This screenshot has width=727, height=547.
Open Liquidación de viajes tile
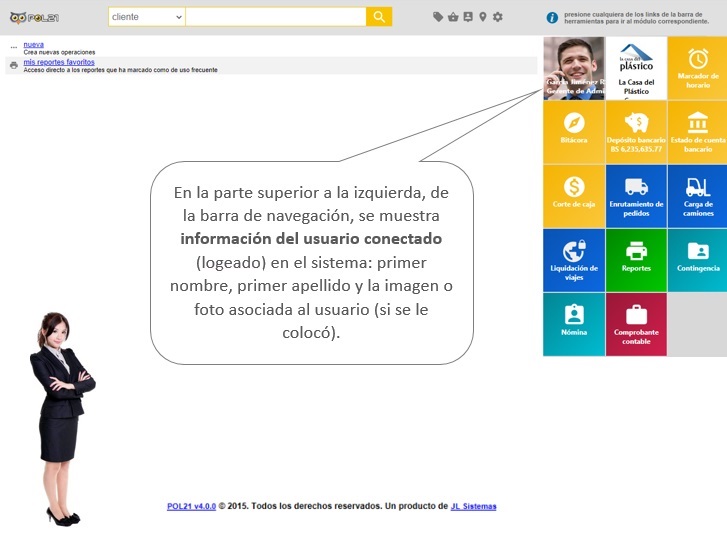[x=574, y=260]
